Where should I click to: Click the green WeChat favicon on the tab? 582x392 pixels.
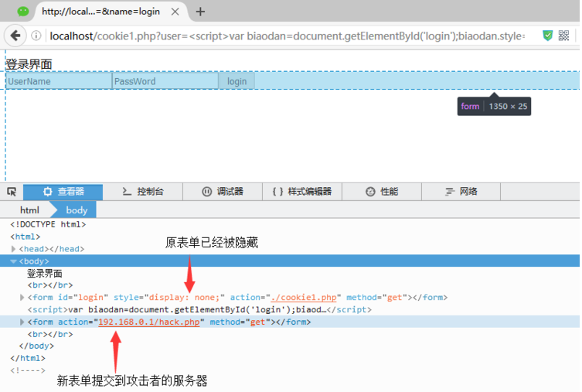pyautogui.click(x=23, y=12)
